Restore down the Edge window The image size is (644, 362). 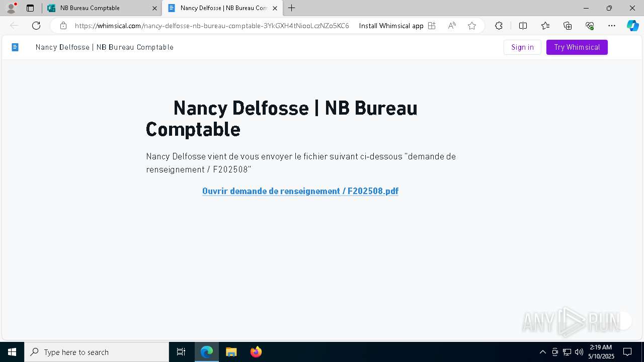(x=609, y=8)
